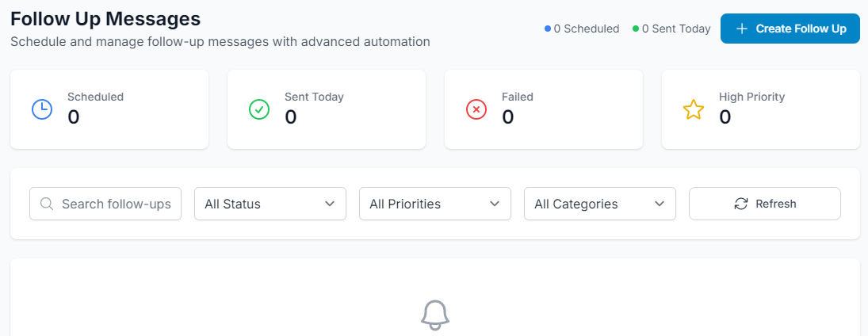Click the Refresh button

764,204
